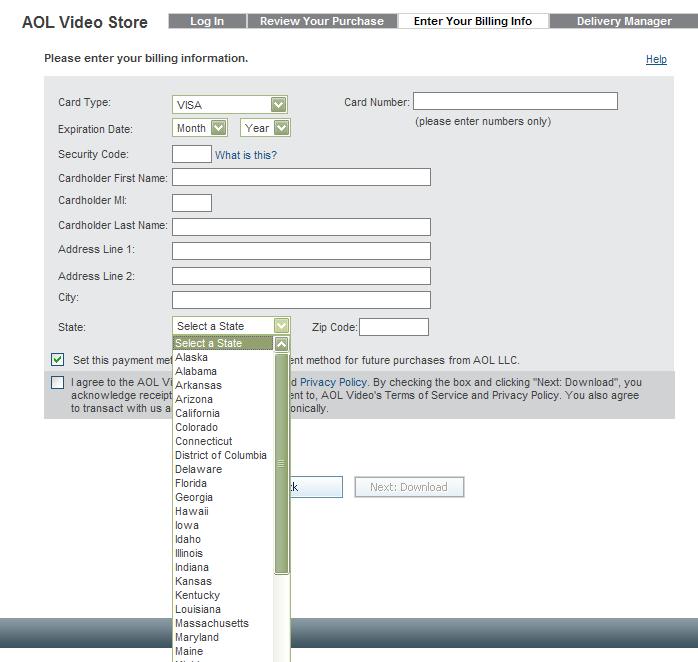Focus the Address Line 1 field
Screen dimensions: 698x662
301,251
